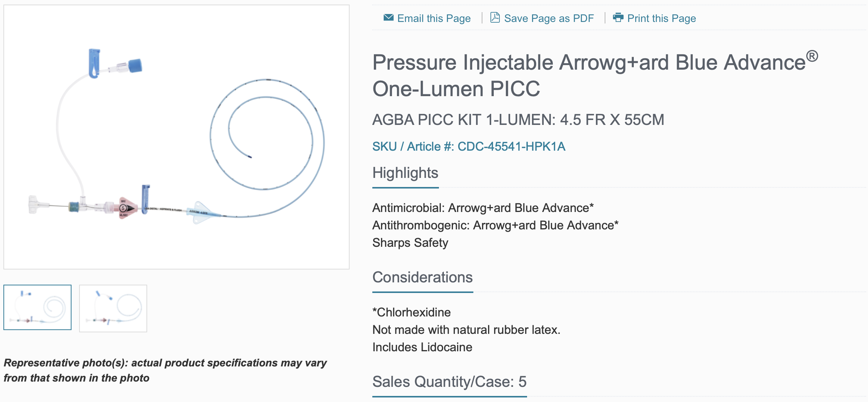This screenshot has width=868, height=402.
Task: Click the product title Pressure Injectable Arrowg+ard
Action: [595, 75]
